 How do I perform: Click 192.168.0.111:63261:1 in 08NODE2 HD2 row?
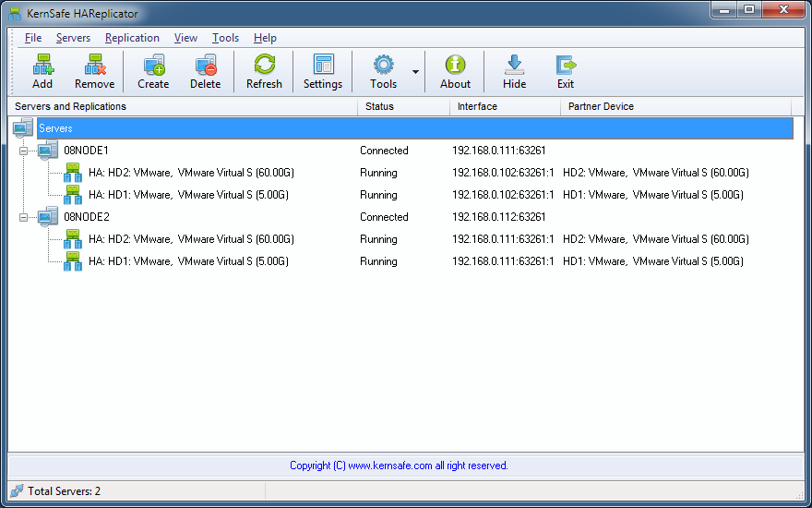pyautogui.click(x=503, y=239)
